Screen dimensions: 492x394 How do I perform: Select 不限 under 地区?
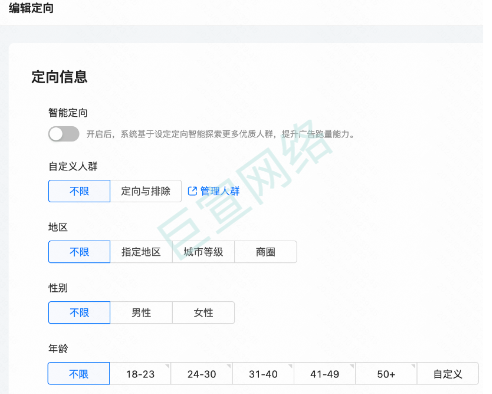click(x=79, y=252)
